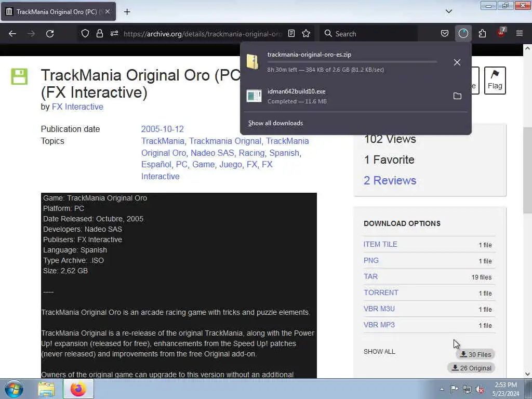
Task: Open the VBR MP3 download option
Action: (x=379, y=325)
